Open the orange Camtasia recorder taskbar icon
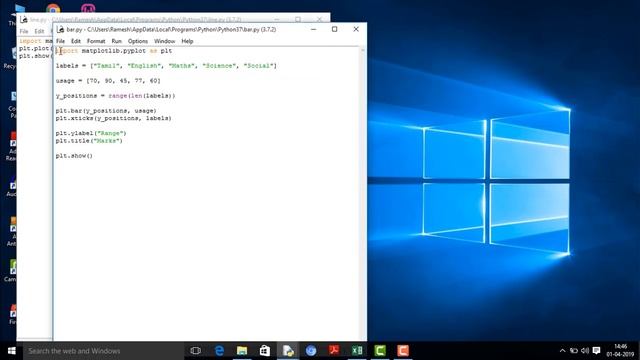Viewport: 640px width, 360px height. click(403, 351)
